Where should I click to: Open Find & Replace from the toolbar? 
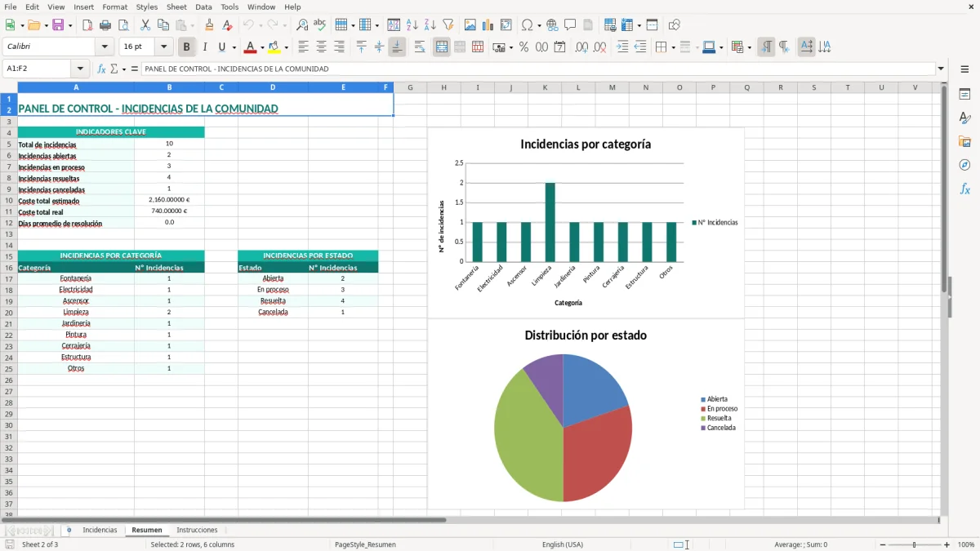tap(302, 25)
